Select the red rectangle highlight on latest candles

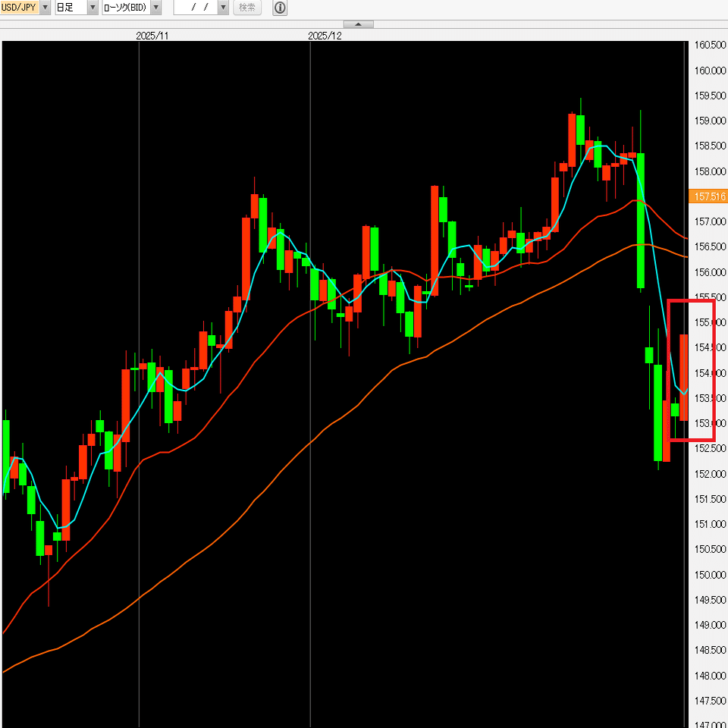point(691,371)
